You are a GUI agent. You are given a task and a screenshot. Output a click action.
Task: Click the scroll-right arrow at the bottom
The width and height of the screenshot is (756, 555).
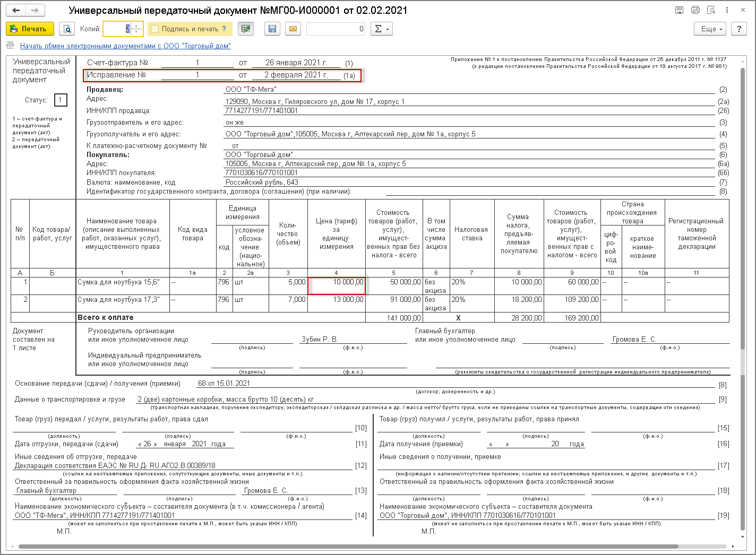734,547
